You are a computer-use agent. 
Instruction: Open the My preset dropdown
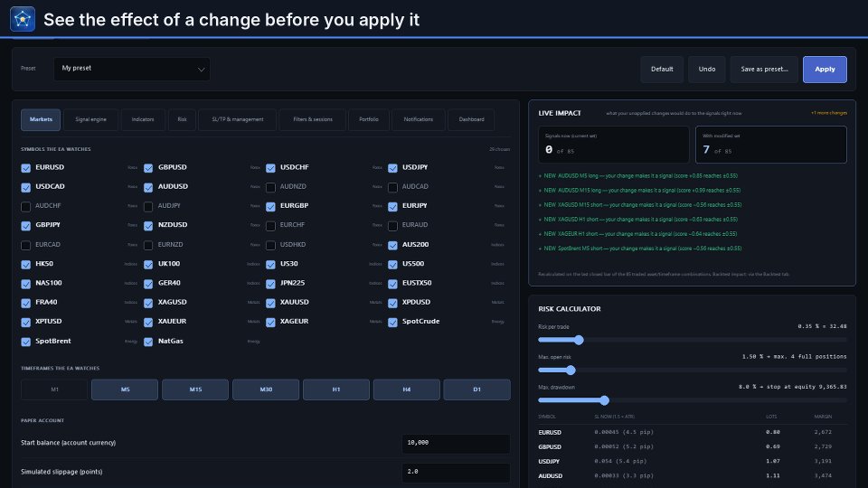coord(132,70)
